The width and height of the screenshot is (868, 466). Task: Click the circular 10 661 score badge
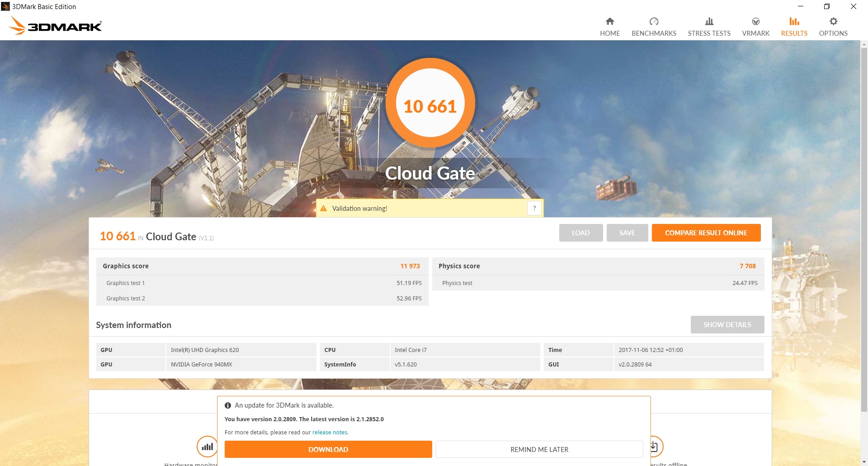430,103
